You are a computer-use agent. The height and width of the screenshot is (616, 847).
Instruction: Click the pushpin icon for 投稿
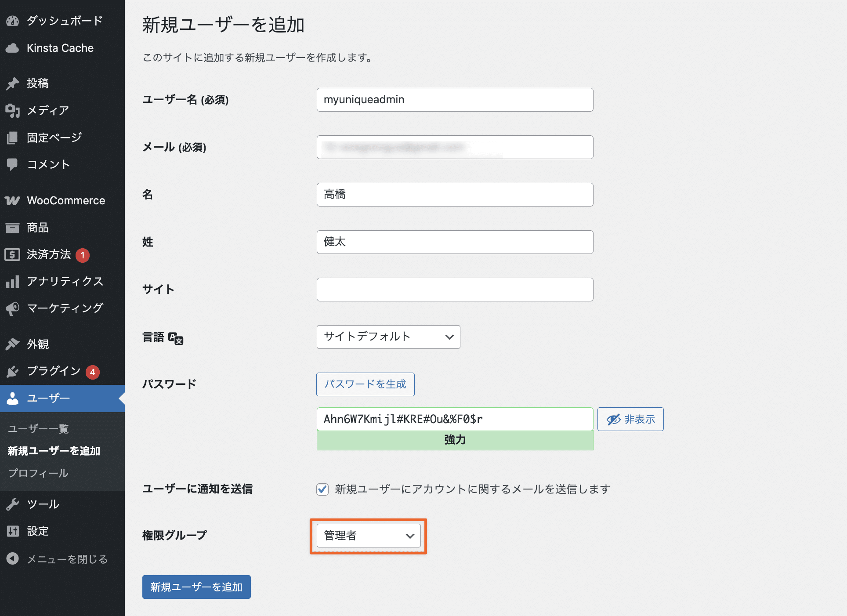[x=13, y=83]
